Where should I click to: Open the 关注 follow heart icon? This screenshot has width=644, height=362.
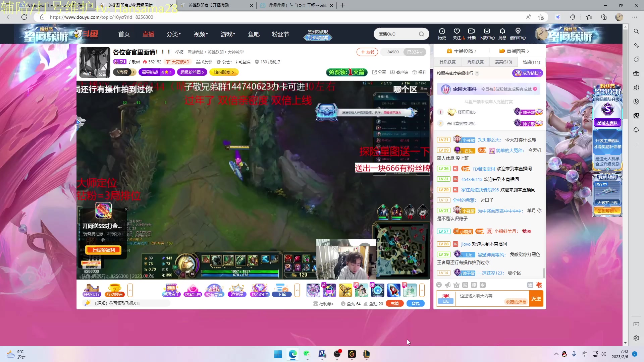click(457, 34)
